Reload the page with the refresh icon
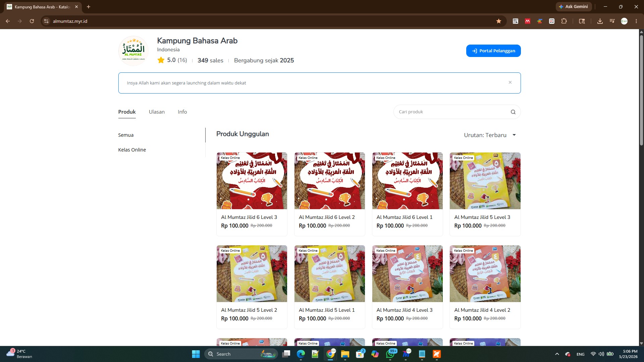 coord(32,21)
